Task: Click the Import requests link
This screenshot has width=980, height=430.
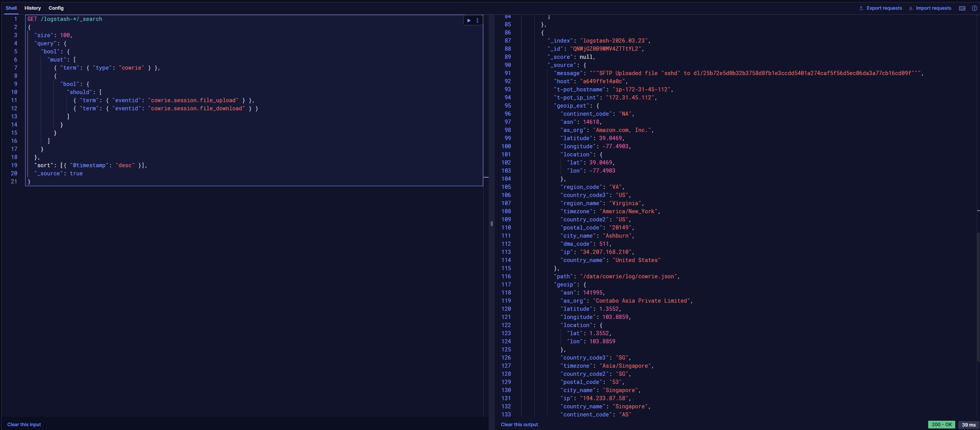Action: coord(933,8)
